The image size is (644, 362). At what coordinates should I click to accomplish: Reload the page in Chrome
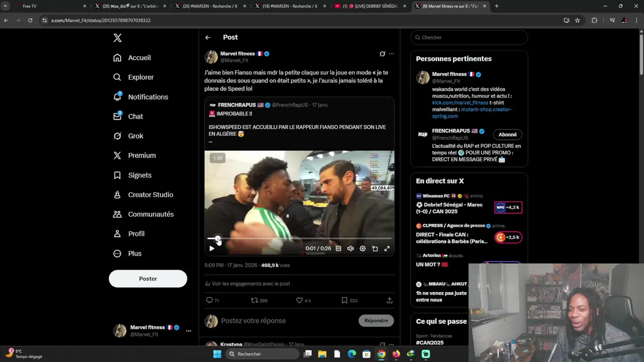[x=30, y=20]
